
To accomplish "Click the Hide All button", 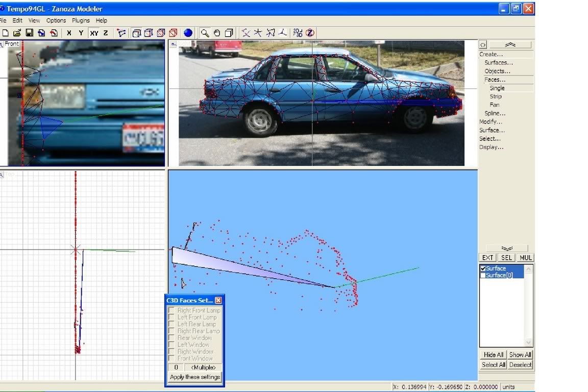I will (x=493, y=355).
